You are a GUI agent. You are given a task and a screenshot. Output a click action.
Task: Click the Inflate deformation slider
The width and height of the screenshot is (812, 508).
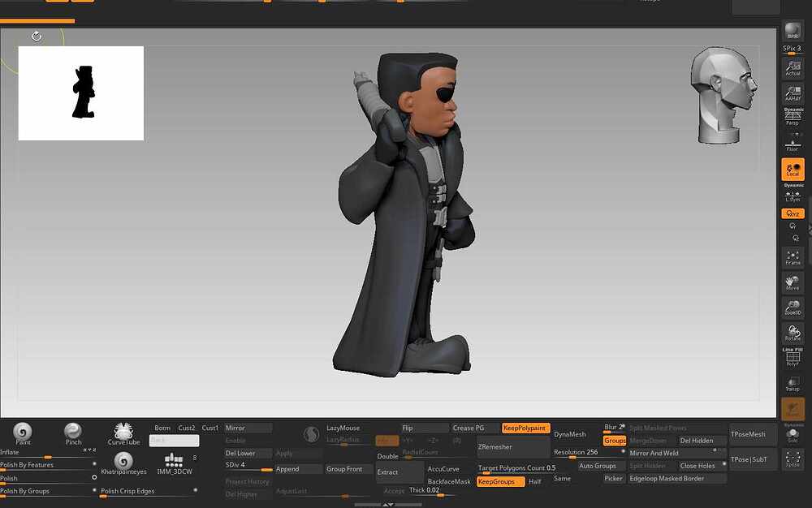pos(48,454)
